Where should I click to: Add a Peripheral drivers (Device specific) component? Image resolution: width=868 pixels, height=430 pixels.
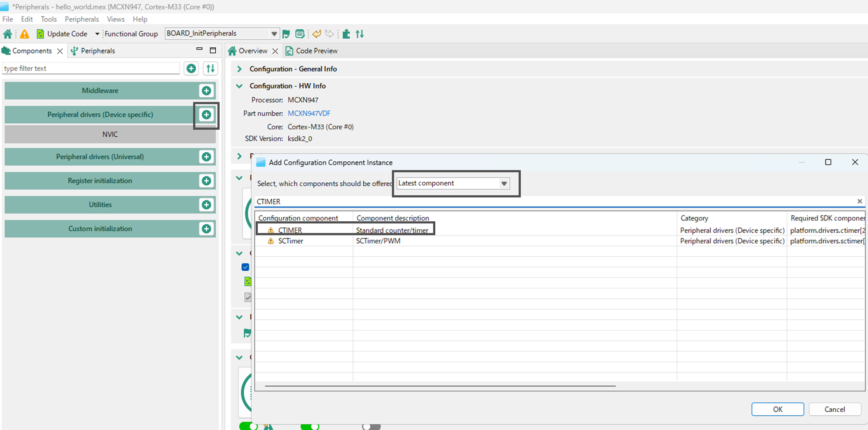pos(207,115)
